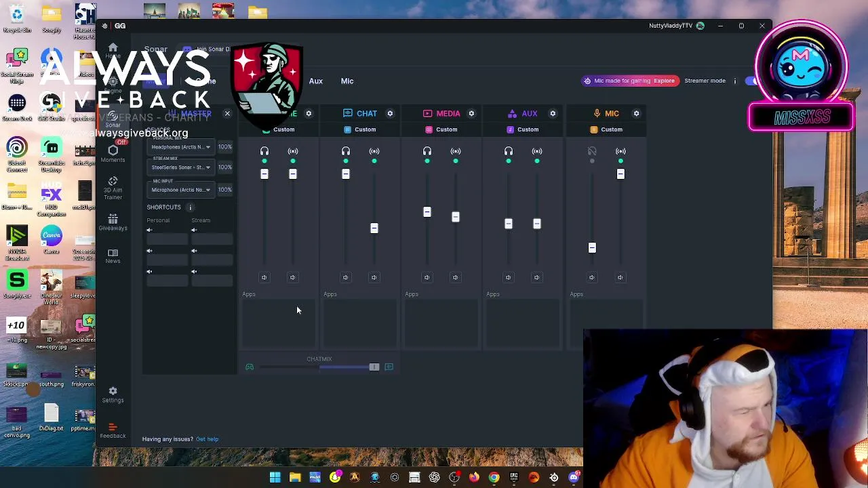Open Discord from the taskbar

[574, 477]
